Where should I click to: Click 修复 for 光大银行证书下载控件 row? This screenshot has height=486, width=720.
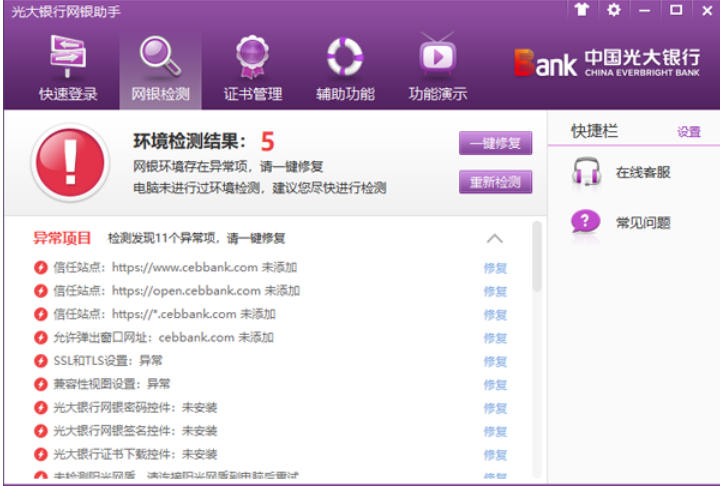click(x=495, y=455)
